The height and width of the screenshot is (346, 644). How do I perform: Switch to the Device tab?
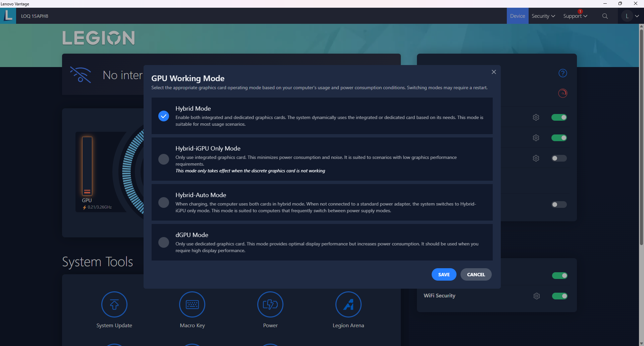point(518,16)
